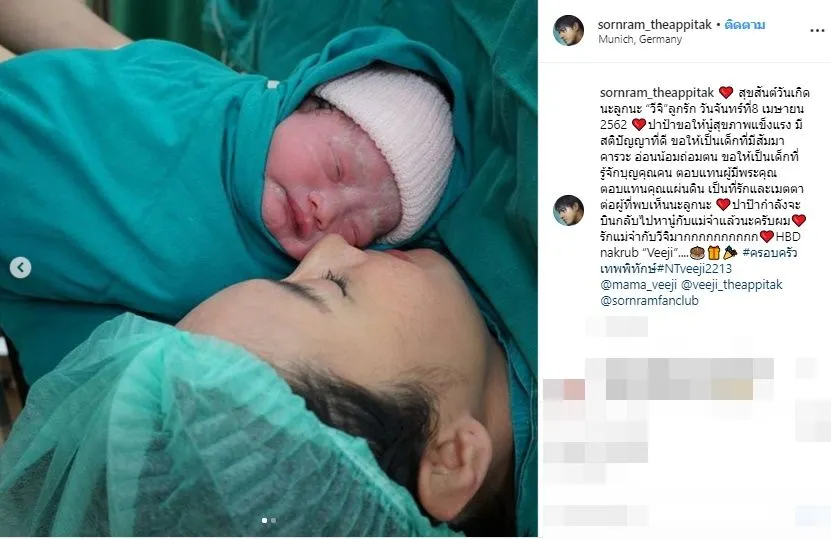Go to previous photo using left arrow
Screen dimensions: 831x539
(20, 268)
